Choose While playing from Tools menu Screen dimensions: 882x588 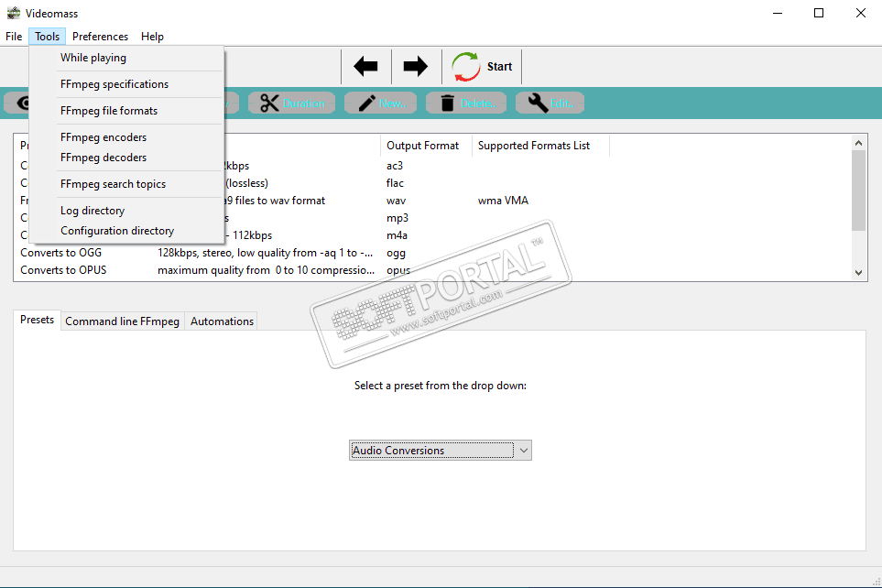(x=126, y=58)
